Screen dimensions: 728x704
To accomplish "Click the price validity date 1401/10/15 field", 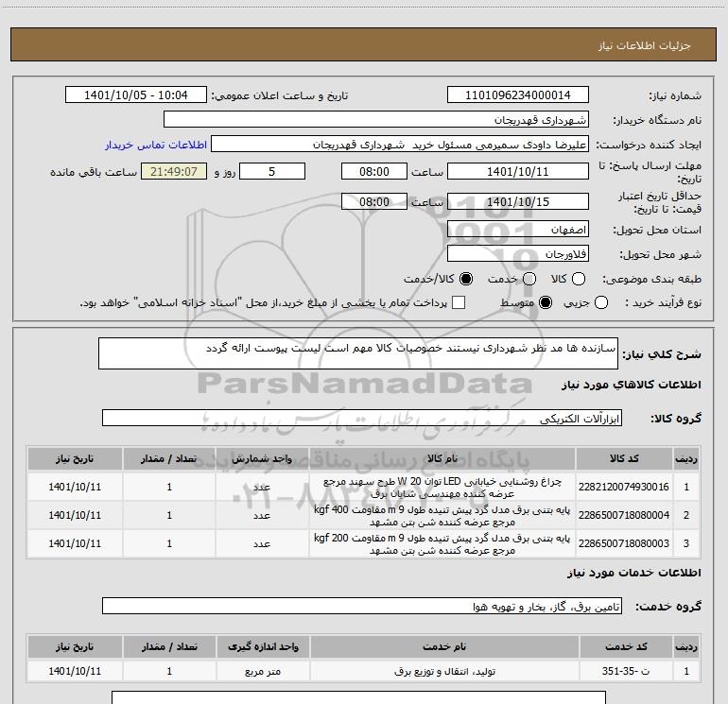I will (x=518, y=202).
